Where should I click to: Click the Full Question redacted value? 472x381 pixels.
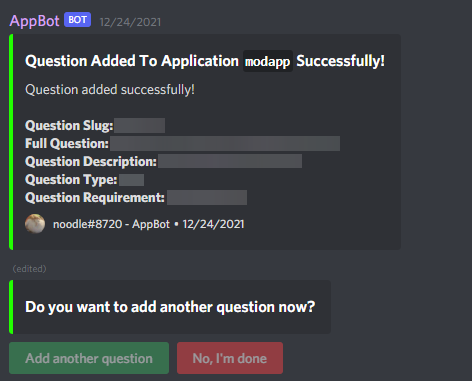[225, 143]
